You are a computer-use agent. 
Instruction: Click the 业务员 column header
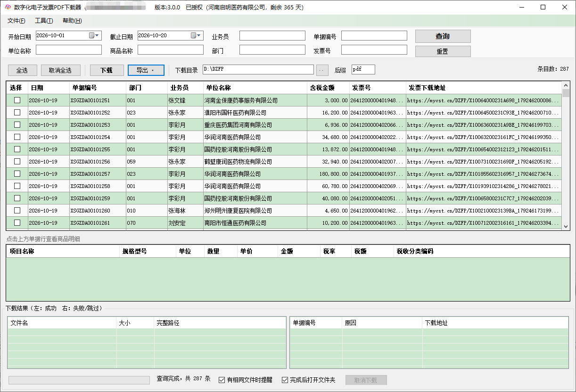[x=186, y=88]
